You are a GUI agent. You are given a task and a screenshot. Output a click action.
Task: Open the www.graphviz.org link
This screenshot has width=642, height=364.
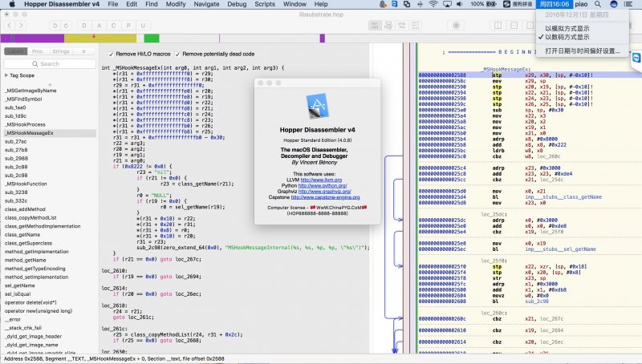[x=325, y=192]
